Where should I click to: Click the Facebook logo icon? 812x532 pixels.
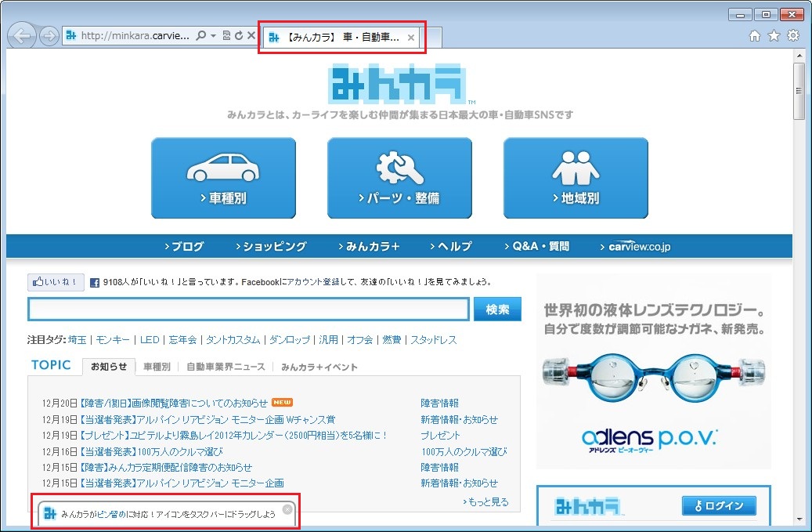pyautogui.click(x=95, y=283)
